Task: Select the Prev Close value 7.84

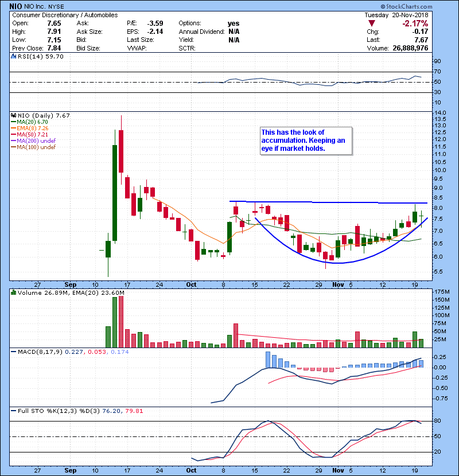Action: pos(54,48)
